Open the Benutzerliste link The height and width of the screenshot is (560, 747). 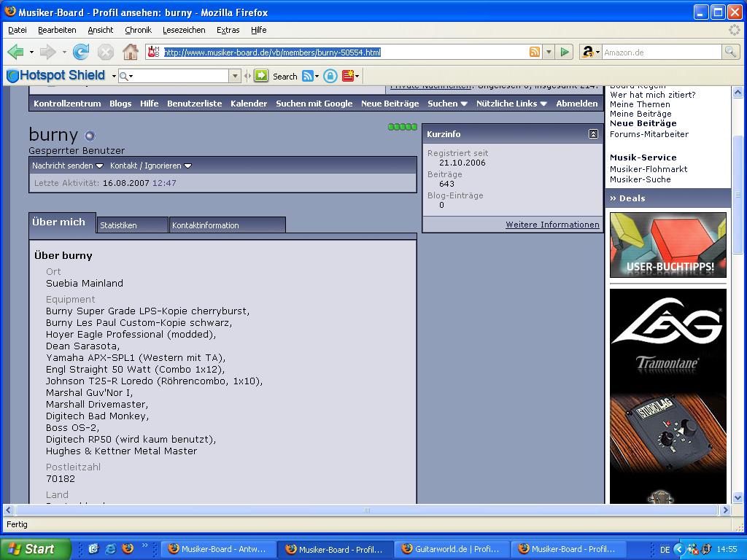click(x=194, y=104)
